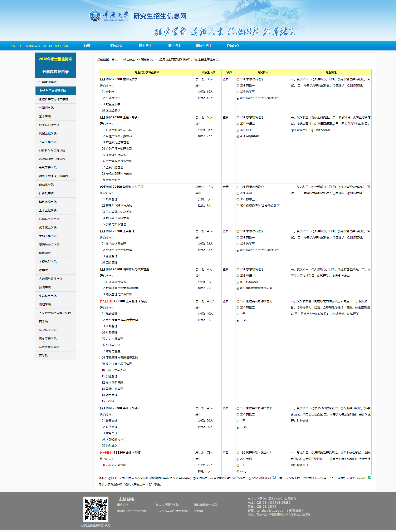Click the 简章目录 breadcrumb link
The image size is (396, 532).
click(147, 59)
